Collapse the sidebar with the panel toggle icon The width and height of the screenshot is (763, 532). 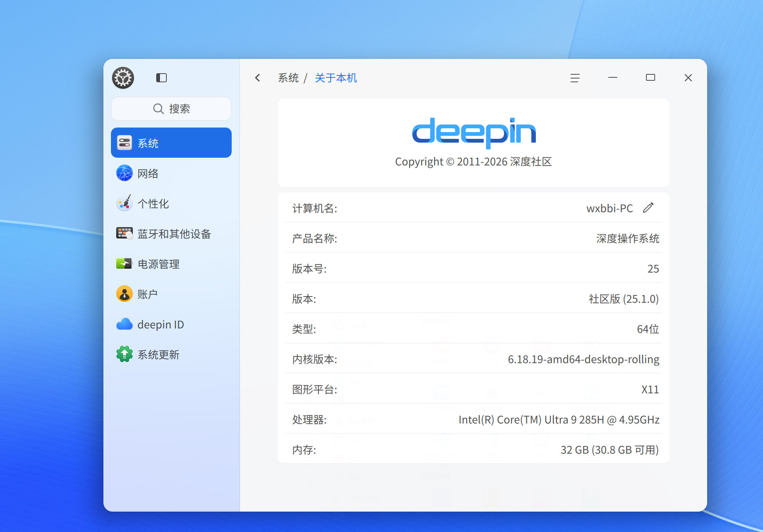[162, 78]
